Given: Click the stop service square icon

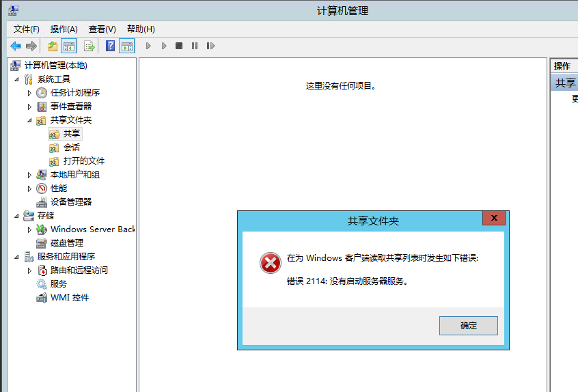Looking at the screenshot, I should (x=179, y=46).
